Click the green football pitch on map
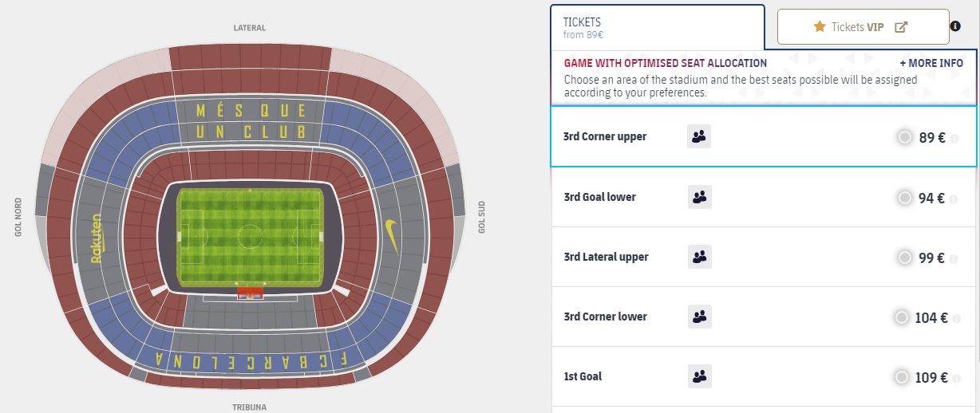This screenshot has width=980, height=413. point(250,236)
